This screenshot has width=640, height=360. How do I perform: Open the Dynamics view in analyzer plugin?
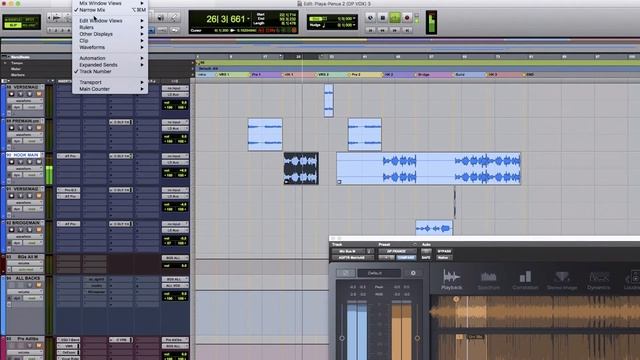598,280
